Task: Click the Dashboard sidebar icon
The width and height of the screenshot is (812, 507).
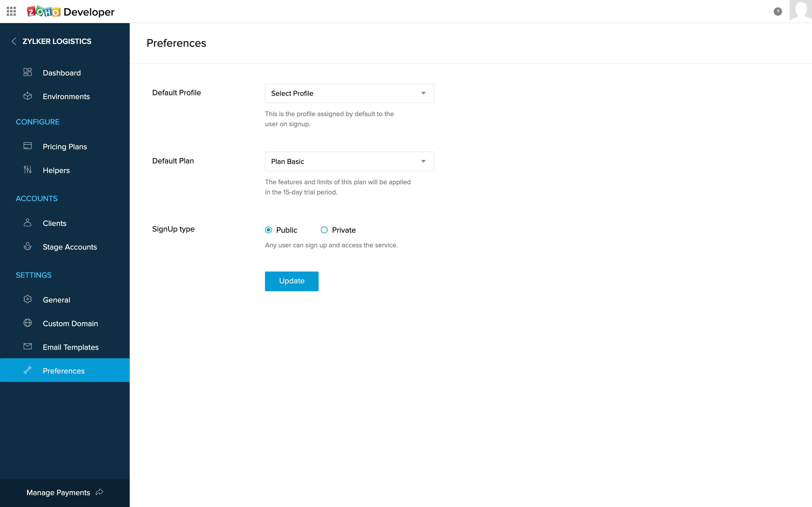Action: (28, 72)
